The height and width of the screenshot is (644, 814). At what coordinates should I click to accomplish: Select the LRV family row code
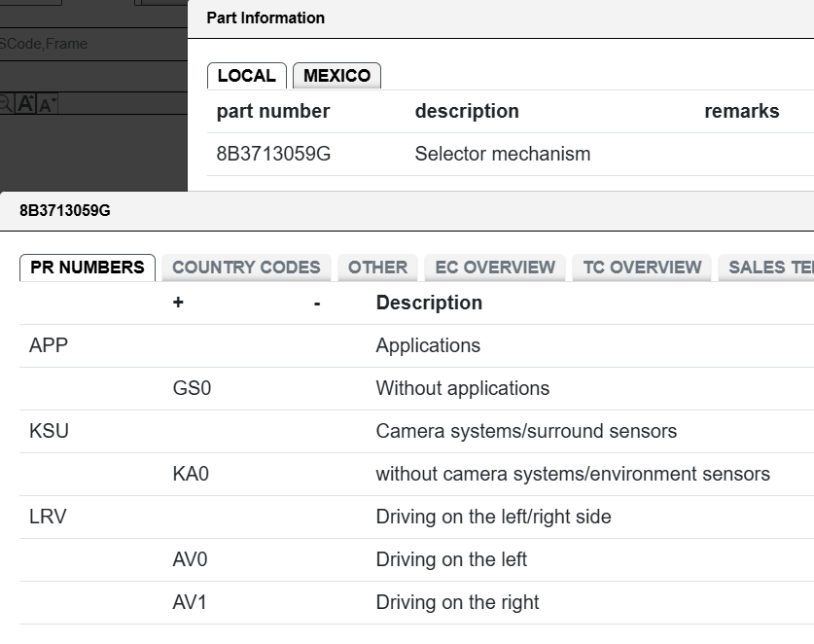pos(48,517)
